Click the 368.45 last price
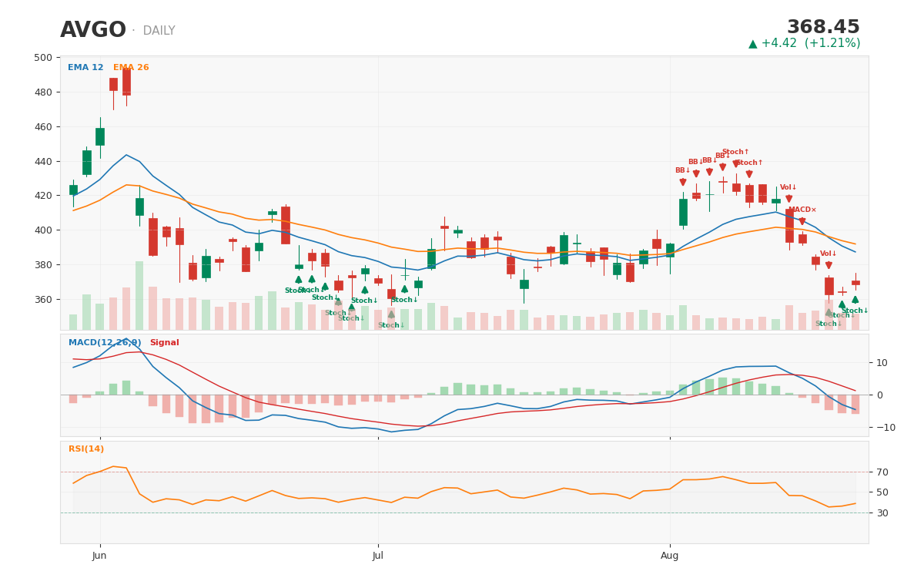This screenshot has width=924, height=578. coord(823,28)
